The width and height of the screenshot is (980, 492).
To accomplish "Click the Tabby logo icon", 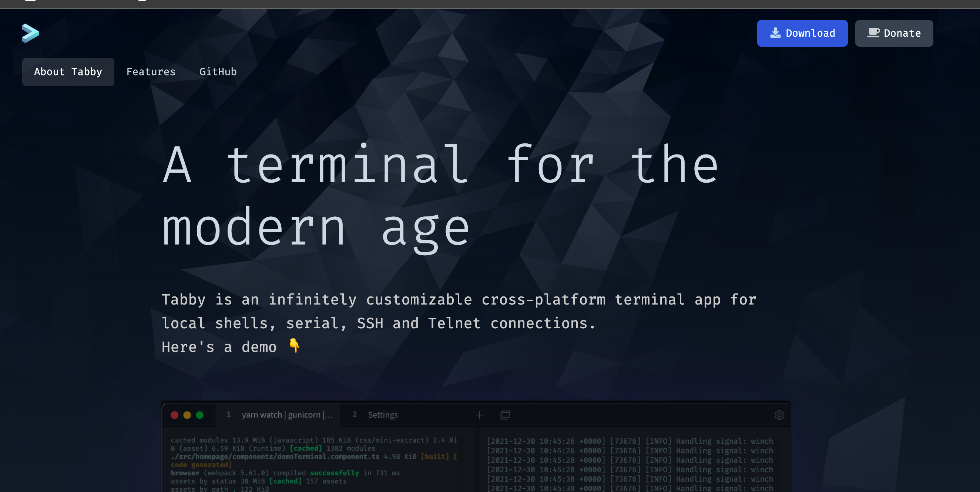I will 30,33.
